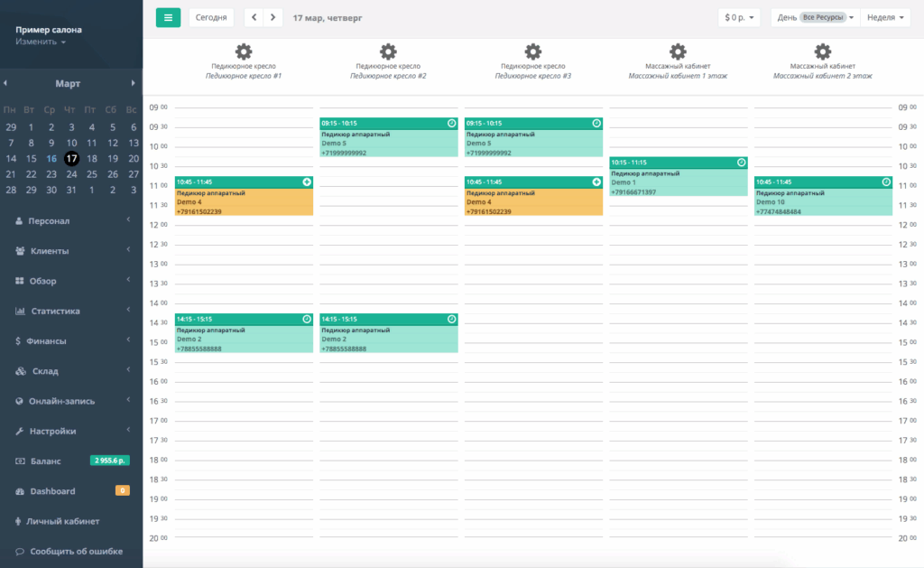Show next month in mini calendar
Screen dimensions: 924x568
click(x=134, y=83)
